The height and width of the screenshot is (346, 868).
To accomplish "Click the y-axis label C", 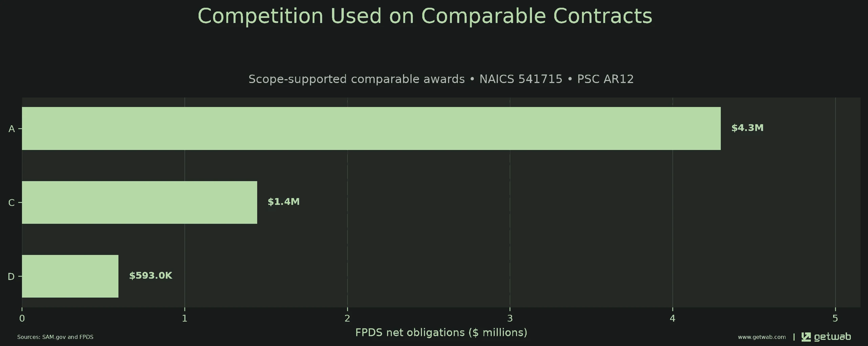I will point(11,203).
